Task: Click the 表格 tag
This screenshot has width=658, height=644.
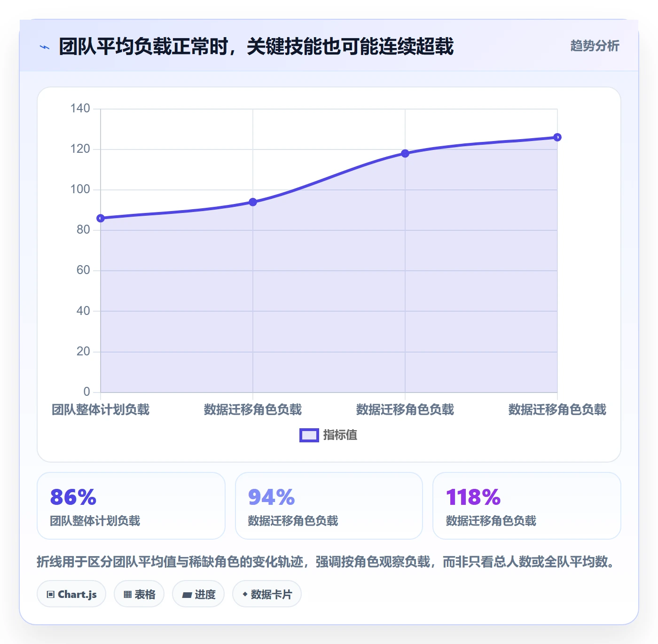Action: [x=139, y=594]
